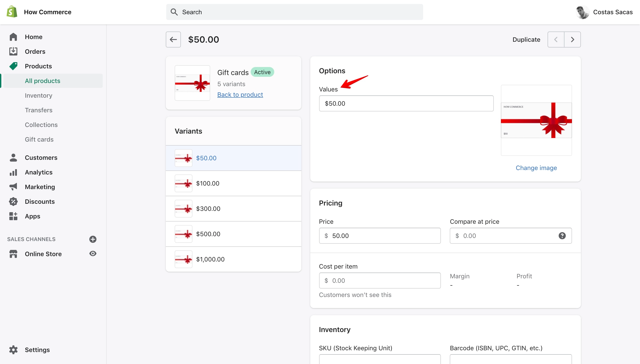Open Home from the sidebar
Image resolution: width=640 pixels, height=364 pixels.
coord(34,37)
